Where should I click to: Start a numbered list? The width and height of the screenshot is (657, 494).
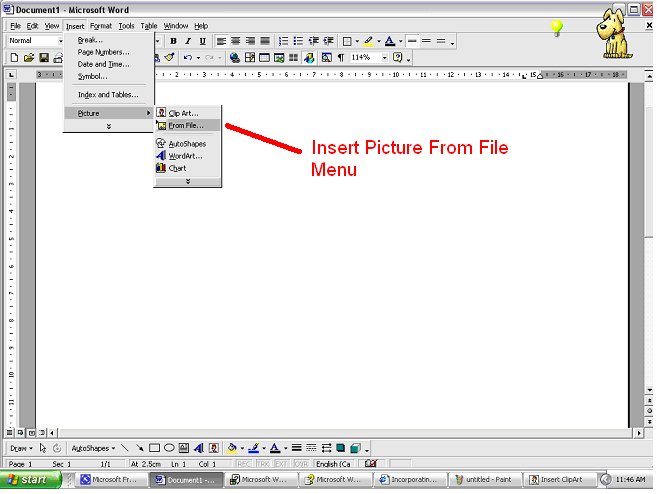tap(284, 41)
